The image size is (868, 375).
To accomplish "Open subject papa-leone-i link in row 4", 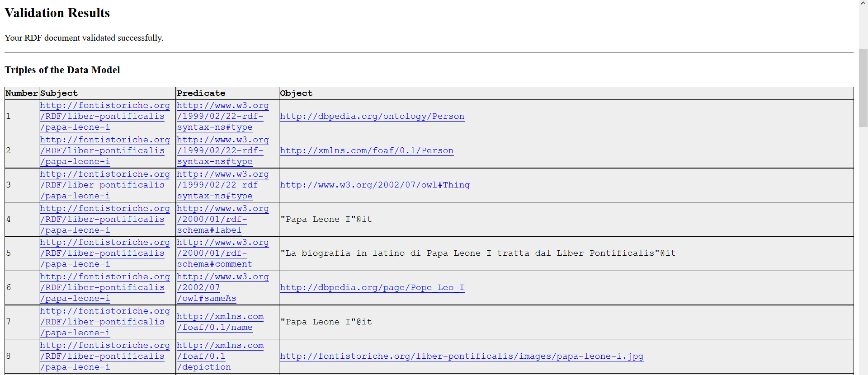I will (x=105, y=220).
